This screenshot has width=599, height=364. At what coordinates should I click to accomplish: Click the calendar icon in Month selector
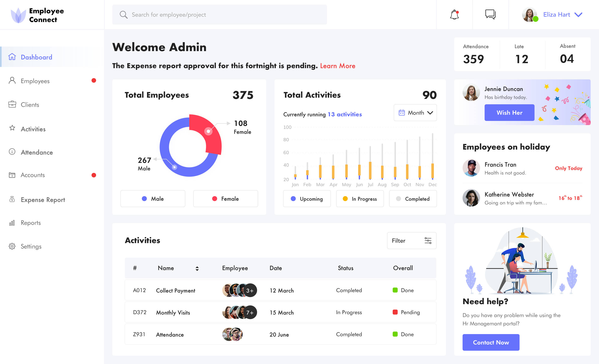pos(402,113)
